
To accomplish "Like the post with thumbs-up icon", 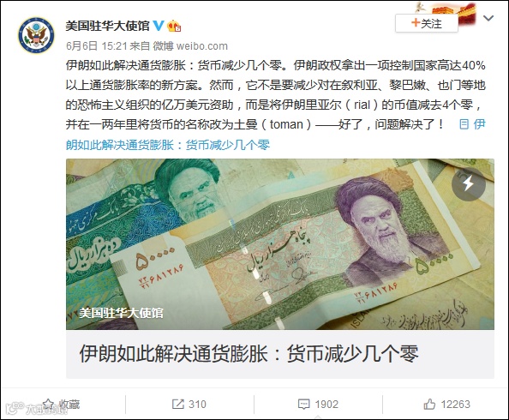I will (x=429, y=404).
